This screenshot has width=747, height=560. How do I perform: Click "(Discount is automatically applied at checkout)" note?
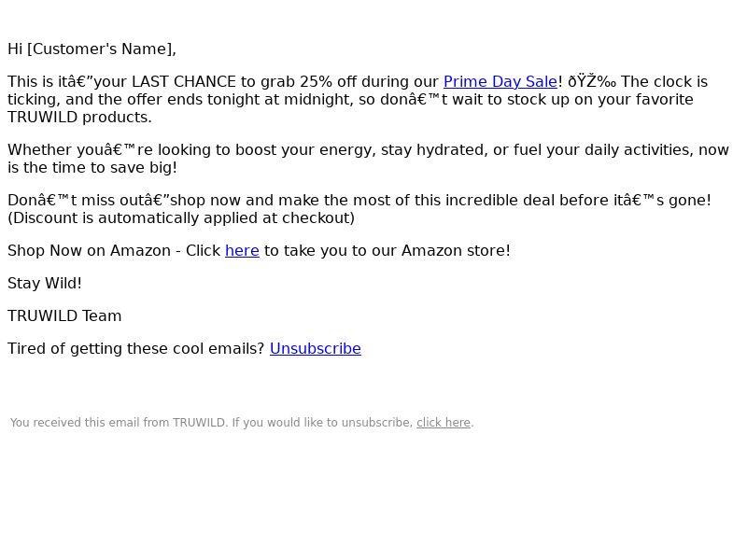point(181,218)
